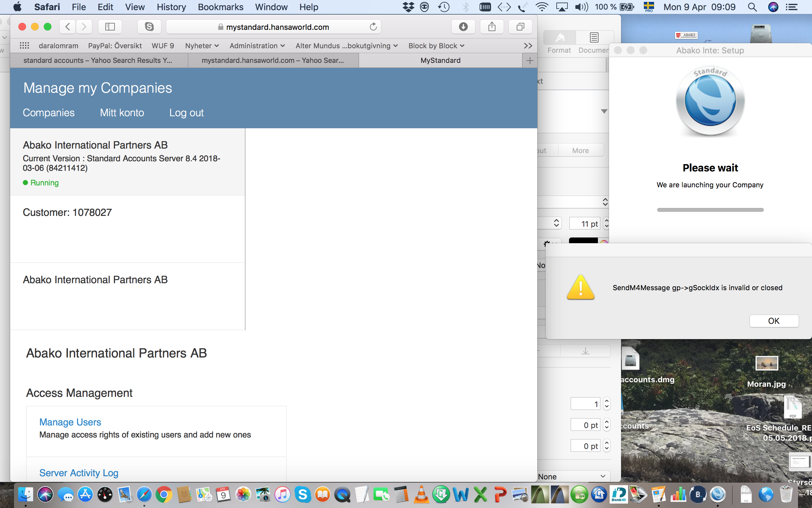The width and height of the screenshot is (812, 508).
Task: Go back with Safari's back arrow
Action: click(68, 27)
